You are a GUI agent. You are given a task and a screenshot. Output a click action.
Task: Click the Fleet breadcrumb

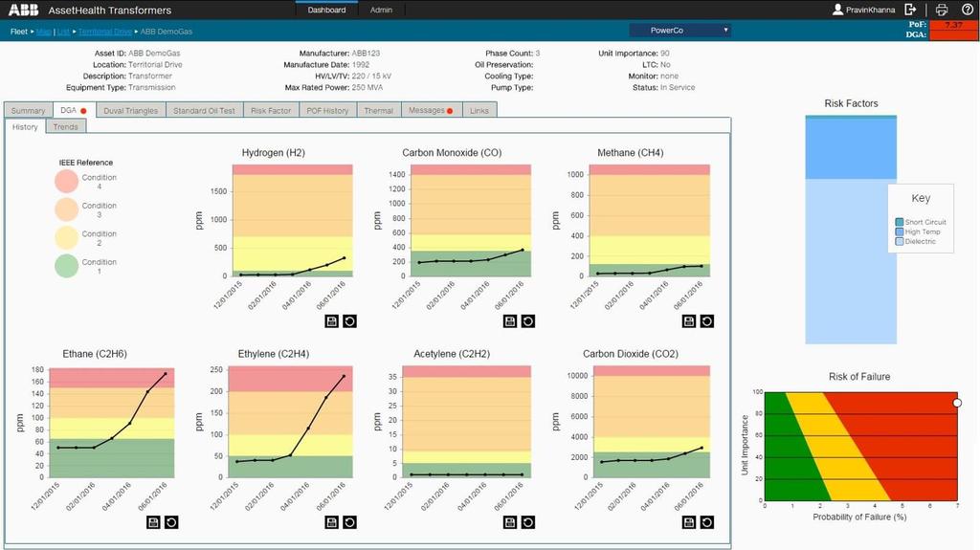click(x=19, y=32)
